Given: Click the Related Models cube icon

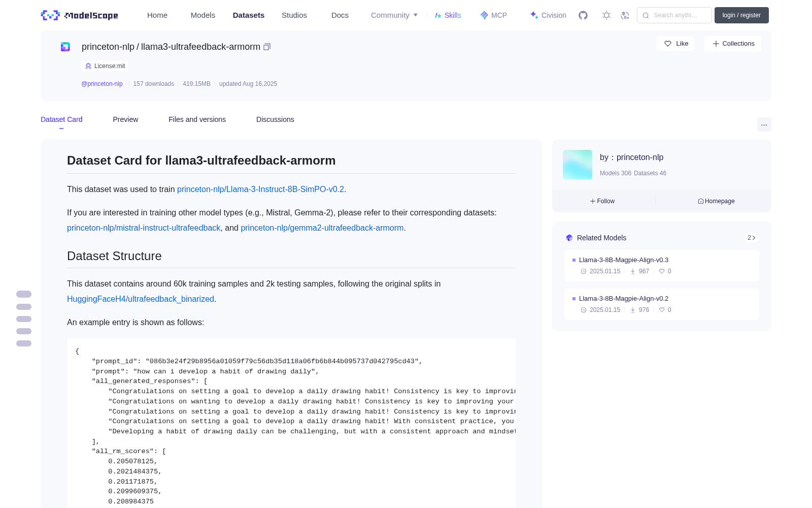Looking at the screenshot, I should 569,238.
